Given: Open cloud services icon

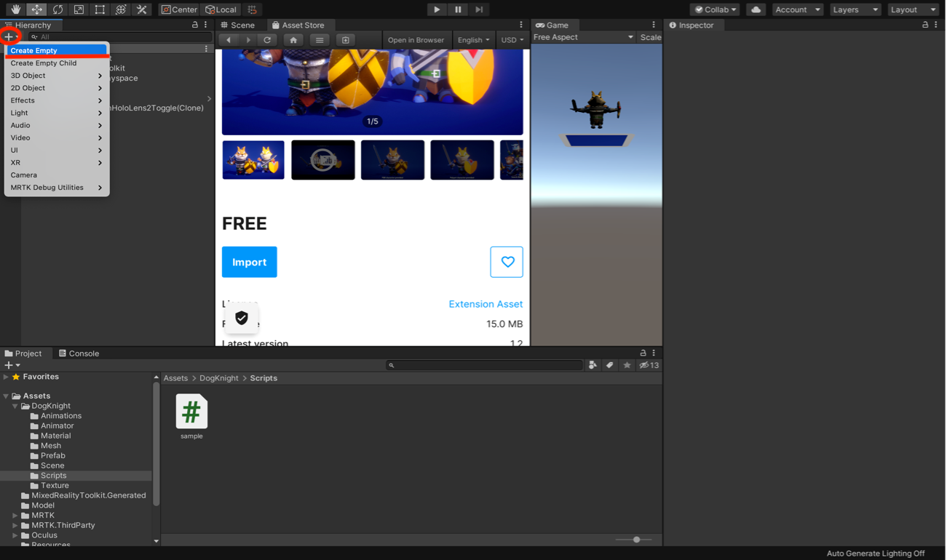Looking at the screenshot, I should 756,9.
